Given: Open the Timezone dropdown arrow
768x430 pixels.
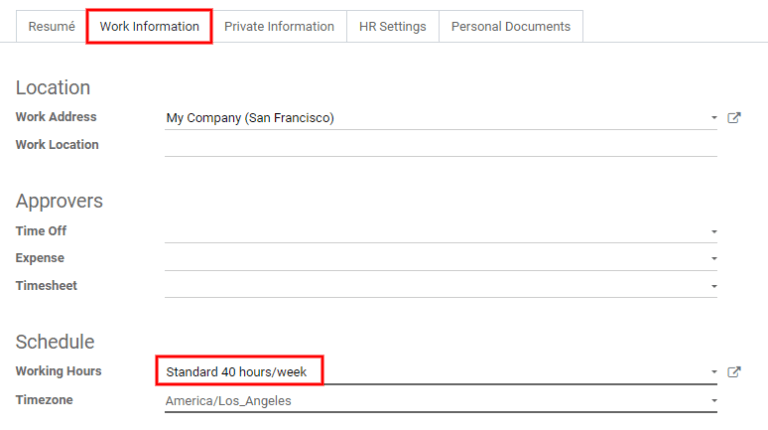Looking at the screenshot, I should coord(714,401).
